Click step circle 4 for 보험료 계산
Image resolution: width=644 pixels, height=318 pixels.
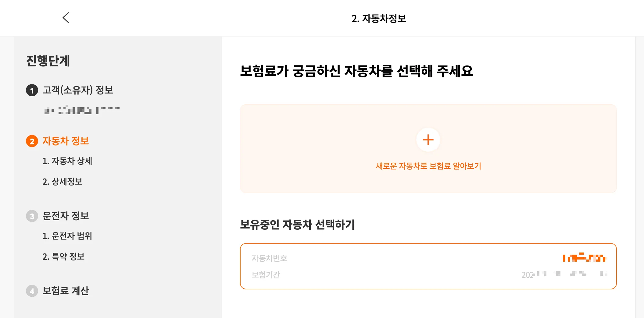[31, 291]
